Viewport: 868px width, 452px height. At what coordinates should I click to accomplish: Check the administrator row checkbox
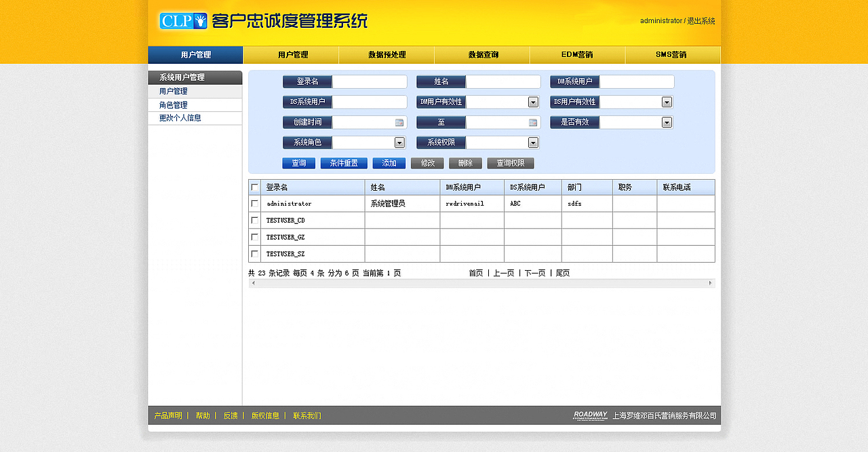(255, 204)
